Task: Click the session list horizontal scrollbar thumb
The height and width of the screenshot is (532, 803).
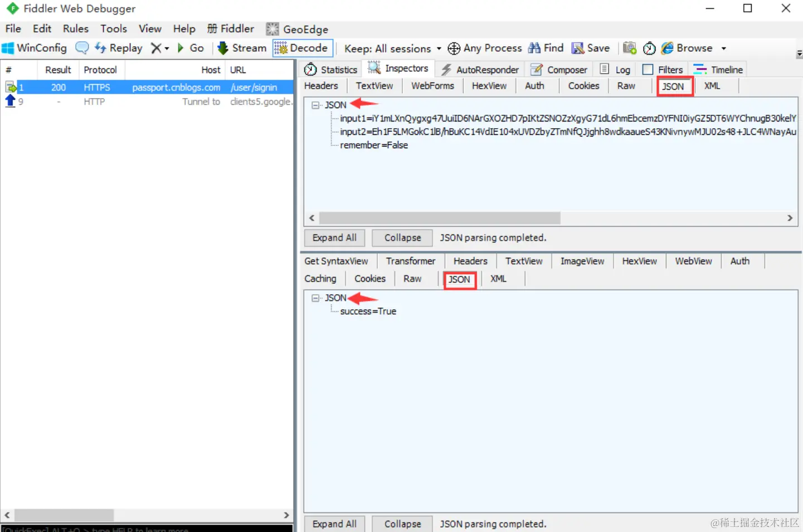Action: click(x=64, y=515)
